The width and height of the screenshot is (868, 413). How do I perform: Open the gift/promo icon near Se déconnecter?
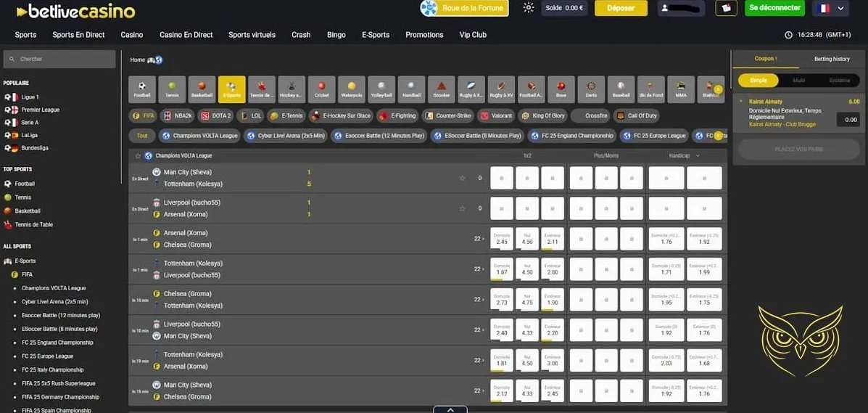tap(726, 8)
